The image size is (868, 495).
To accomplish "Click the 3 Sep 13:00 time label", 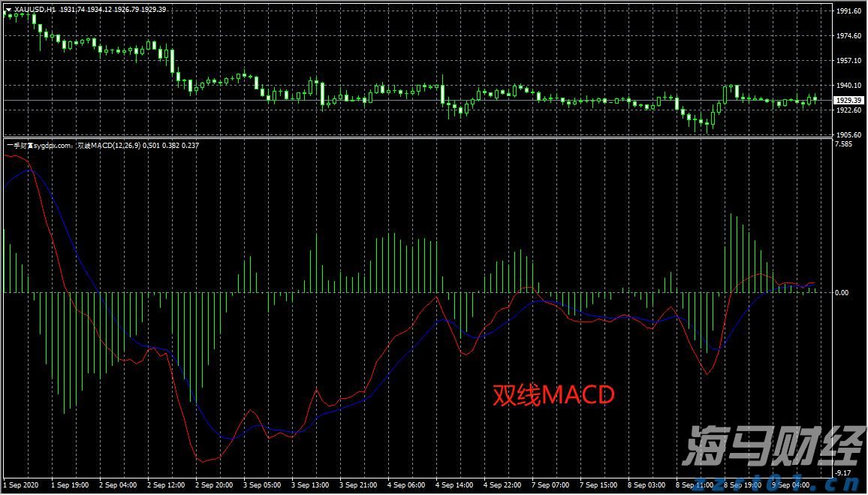I will pyautogui.click(x=310, y=485).
